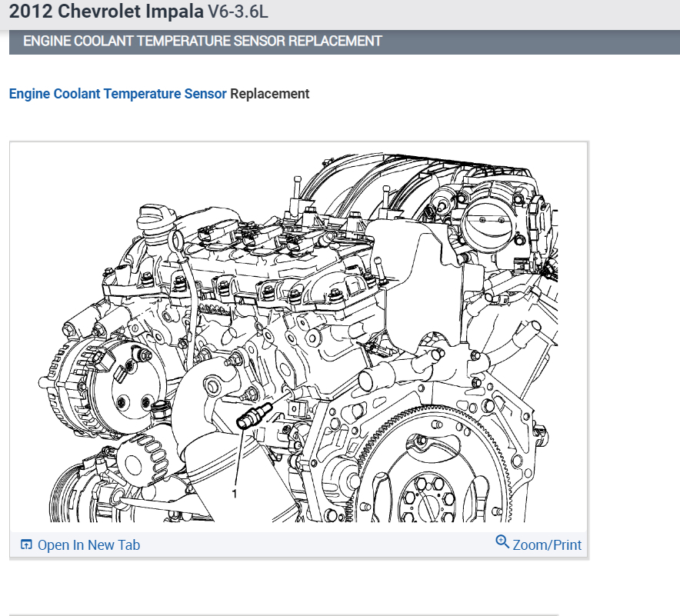This screenshot has height=616, width=680.
Task: Select the 2012 Chevrolet Impala title text
Action: point(106,12)
